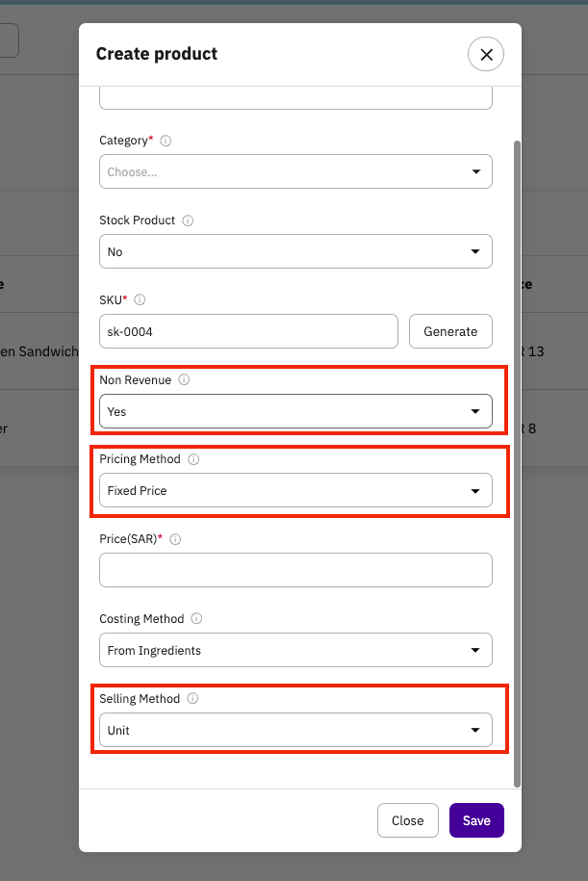Click the Stock Product info icon

point(188,220)
